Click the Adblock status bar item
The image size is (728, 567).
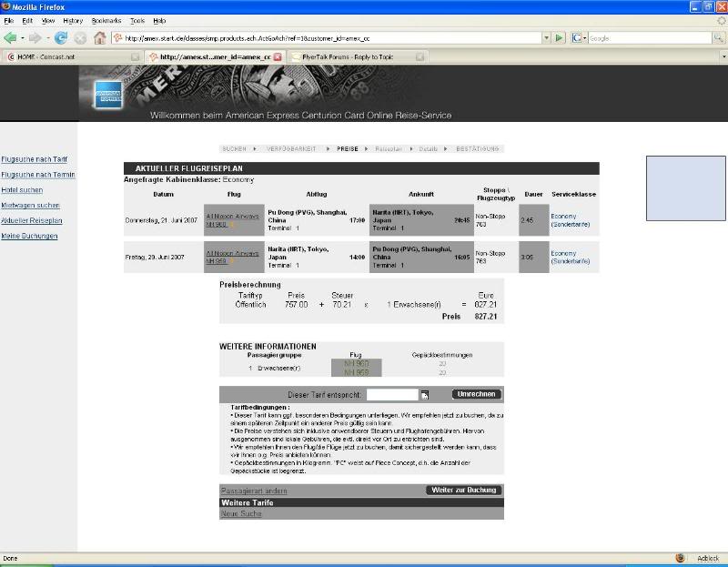pos(707,558)
